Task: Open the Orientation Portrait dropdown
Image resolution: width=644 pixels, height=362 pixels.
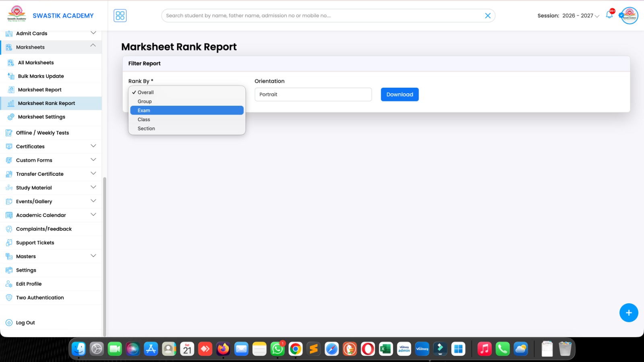Action: point(313,95)
